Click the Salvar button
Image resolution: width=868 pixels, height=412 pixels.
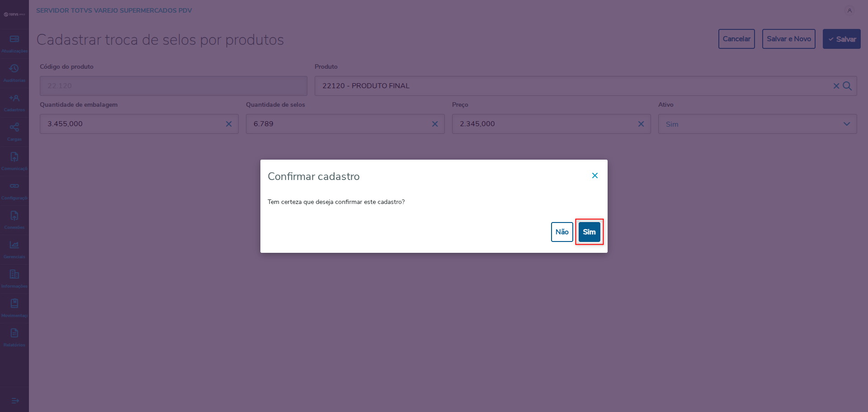coord(842,39)
